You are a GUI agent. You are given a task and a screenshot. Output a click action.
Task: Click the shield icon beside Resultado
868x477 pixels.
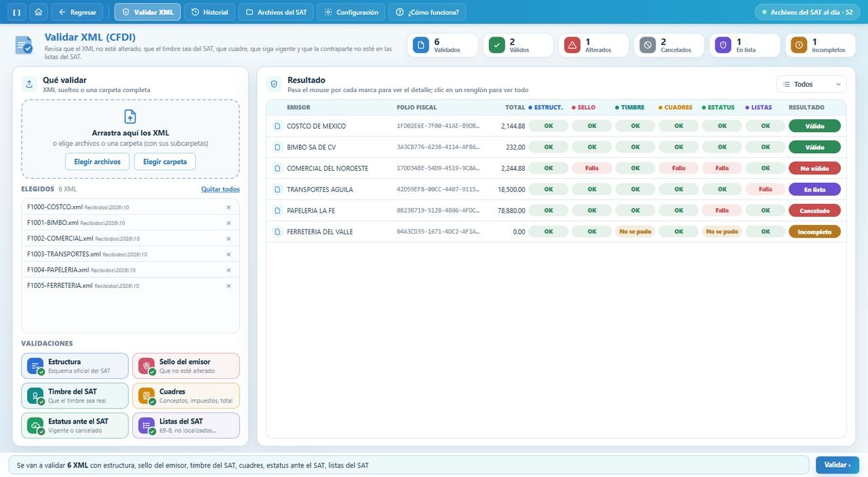pos(274,84)
